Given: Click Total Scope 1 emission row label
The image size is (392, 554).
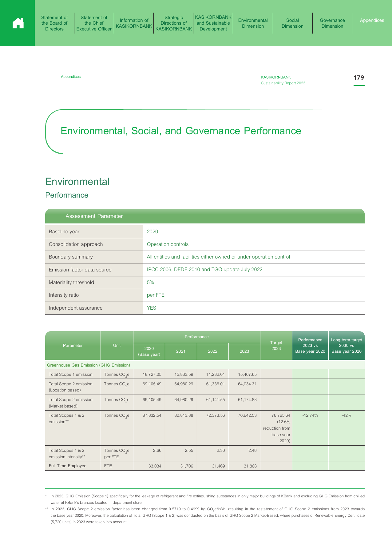Looking at the screenshot, I should (x=71, y=374).
